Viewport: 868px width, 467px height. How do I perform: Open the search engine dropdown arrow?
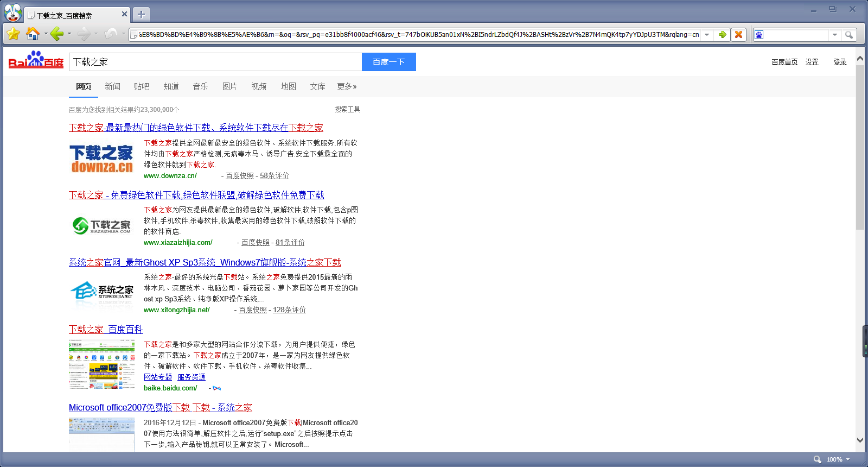click(x=835, y=35)
